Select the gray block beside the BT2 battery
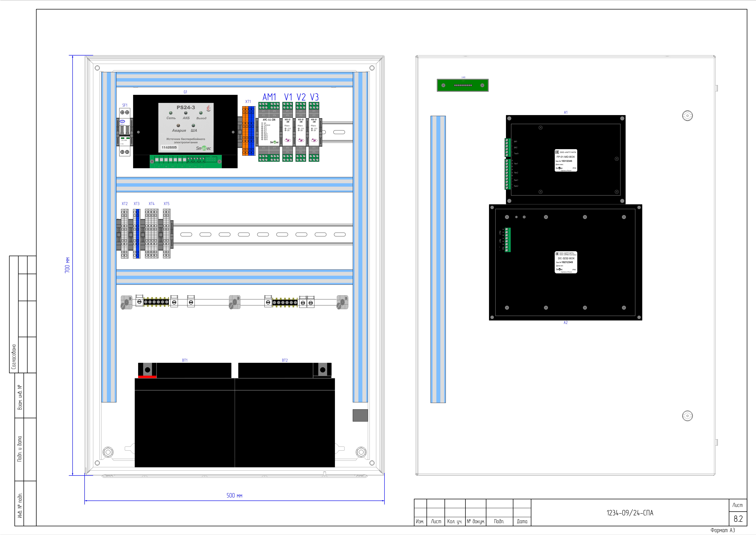 [360, 415]
